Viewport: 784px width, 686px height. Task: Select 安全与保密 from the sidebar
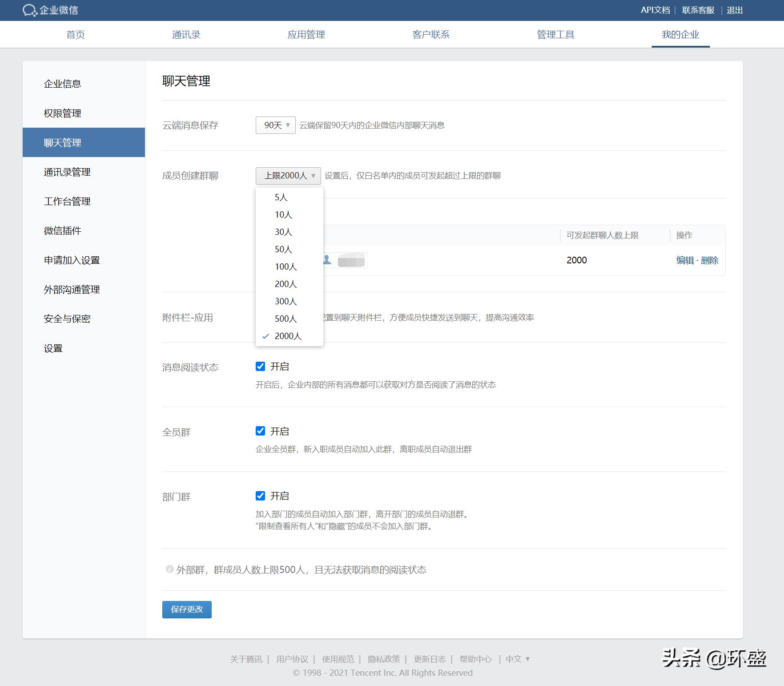click(66, 319)
